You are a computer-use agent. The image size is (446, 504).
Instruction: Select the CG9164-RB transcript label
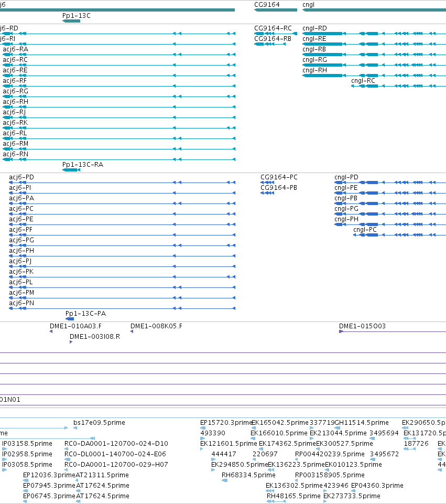click(x=273, y=39)
